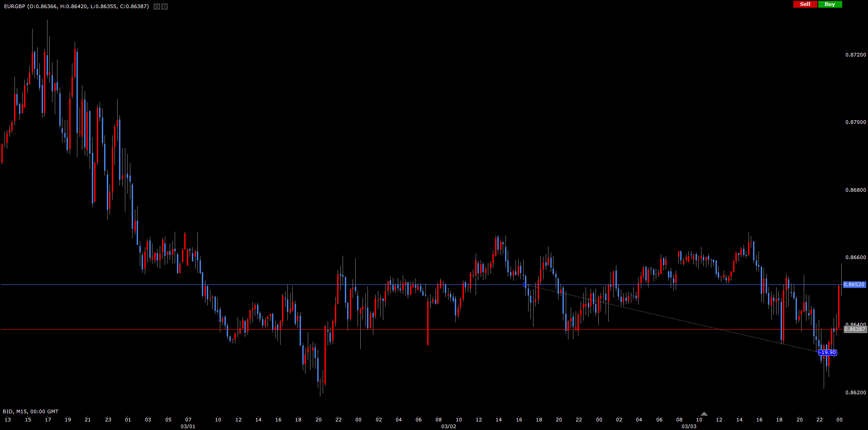Select the red horizontal price line

tap(136, 329)
